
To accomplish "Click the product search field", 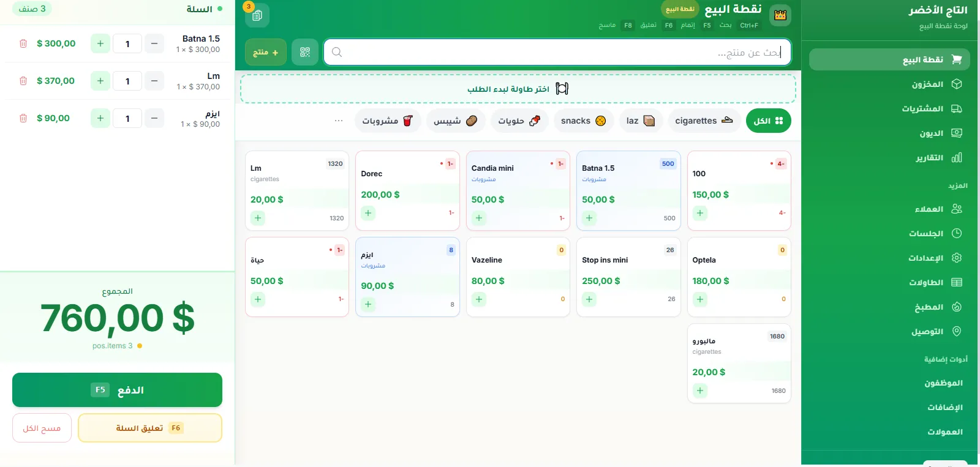I will [x=557, y=52].
